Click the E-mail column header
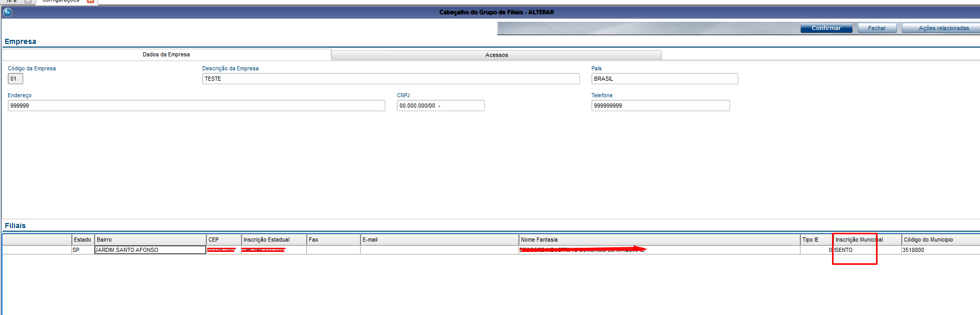The width and height of the screenshot is (980, 315). pos(439,239)
